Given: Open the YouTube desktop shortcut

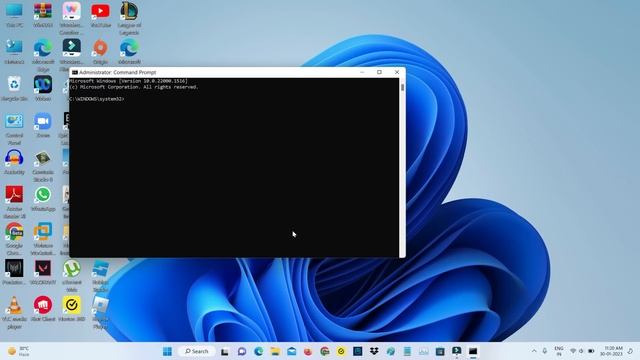Looking at the screenshot, I should (100, 15).
